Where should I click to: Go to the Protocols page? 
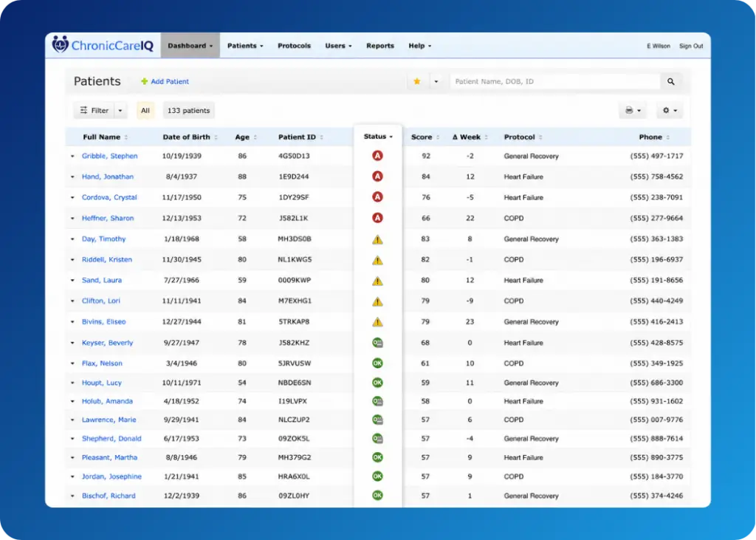(x=294, y=46)
